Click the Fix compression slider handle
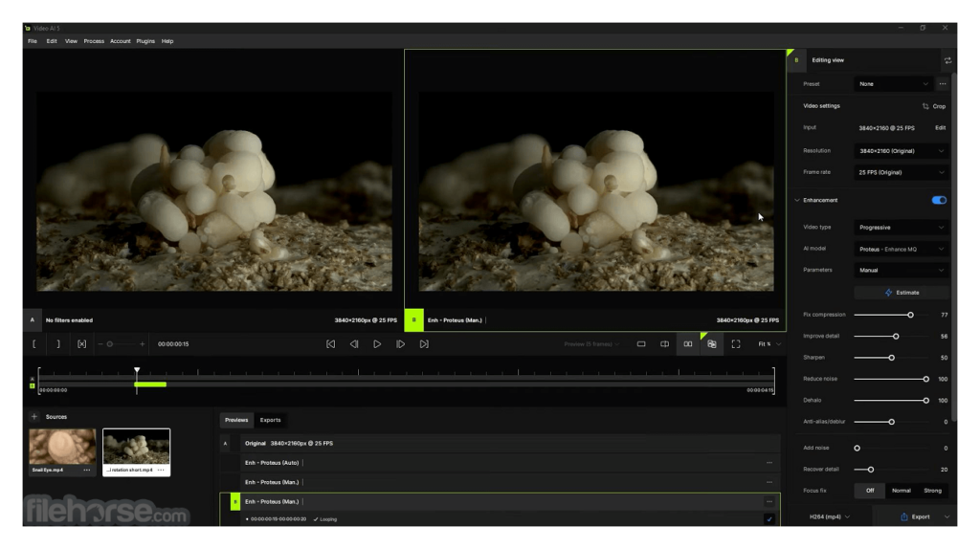 point(910,315)
